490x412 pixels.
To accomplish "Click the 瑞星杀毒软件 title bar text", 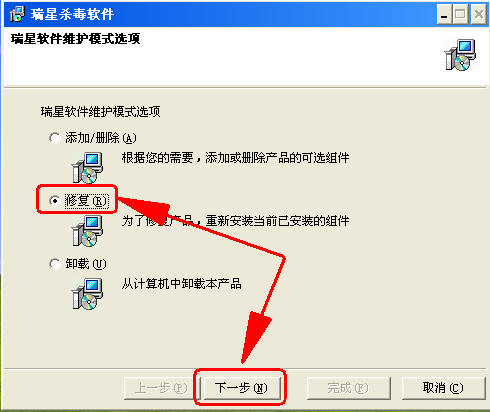I will 72,14.
